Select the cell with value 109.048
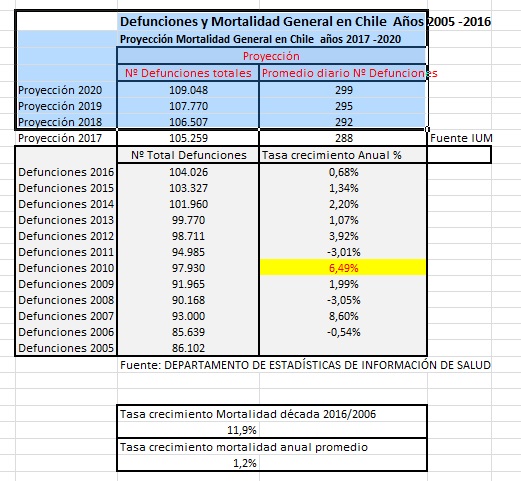 click(188, 90)
